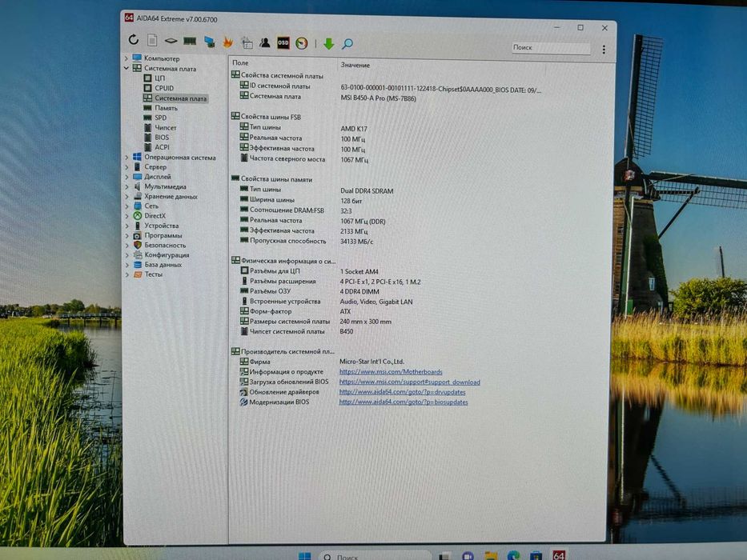Select the Тип шины AMD K17 row
The width and height of the screenshot is (747, 560).
click(305, 128)
